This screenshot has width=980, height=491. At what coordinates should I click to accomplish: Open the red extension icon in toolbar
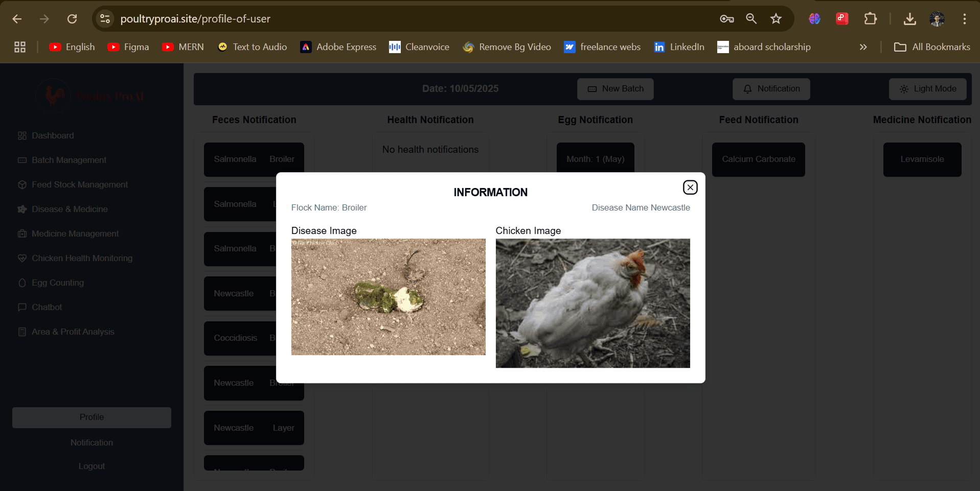[x=842, y=19]
